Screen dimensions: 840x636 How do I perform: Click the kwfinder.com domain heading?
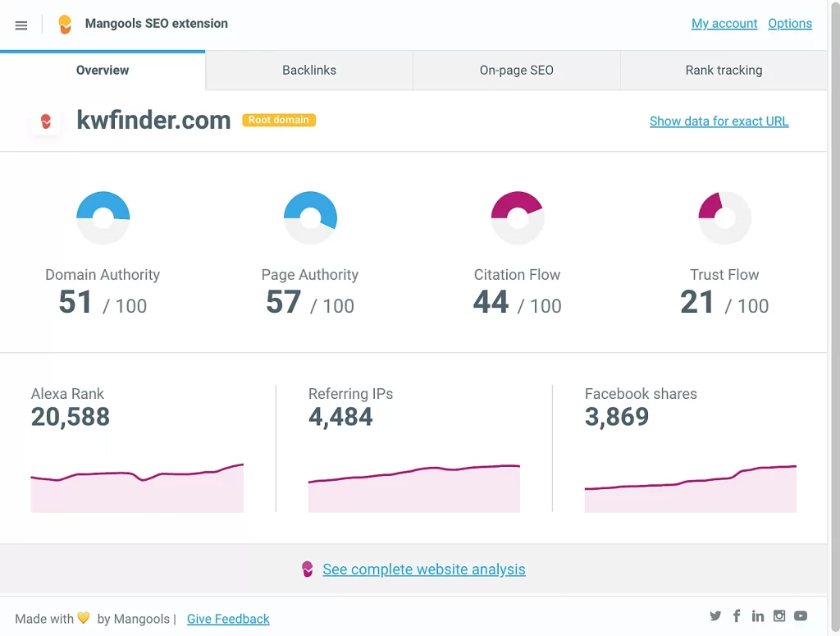coord(153,120)
